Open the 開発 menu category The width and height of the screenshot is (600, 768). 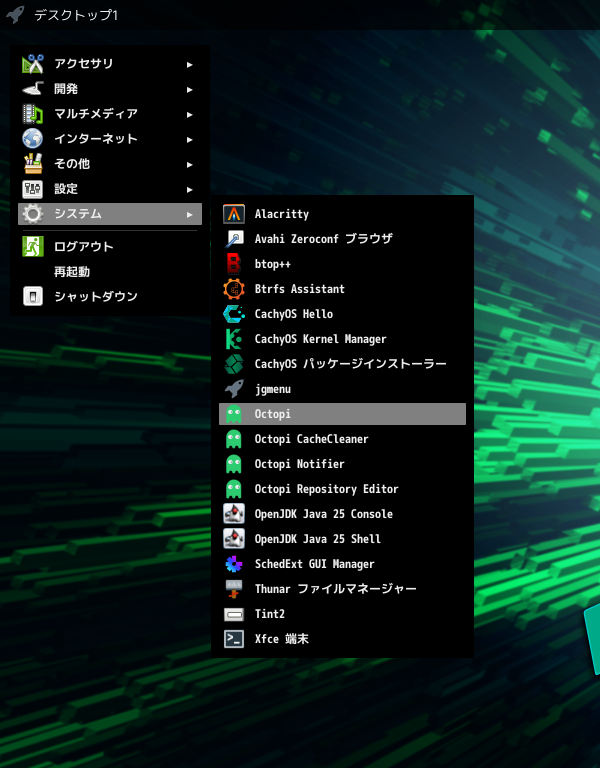click(110, 89)
